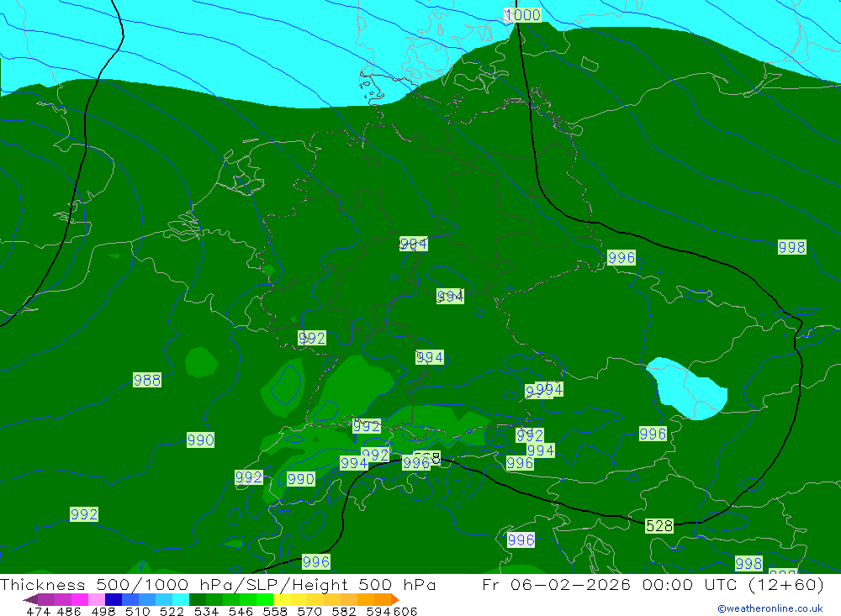841x616 pixels.
Task: Click the legend value 510
Action: point(138,611)
